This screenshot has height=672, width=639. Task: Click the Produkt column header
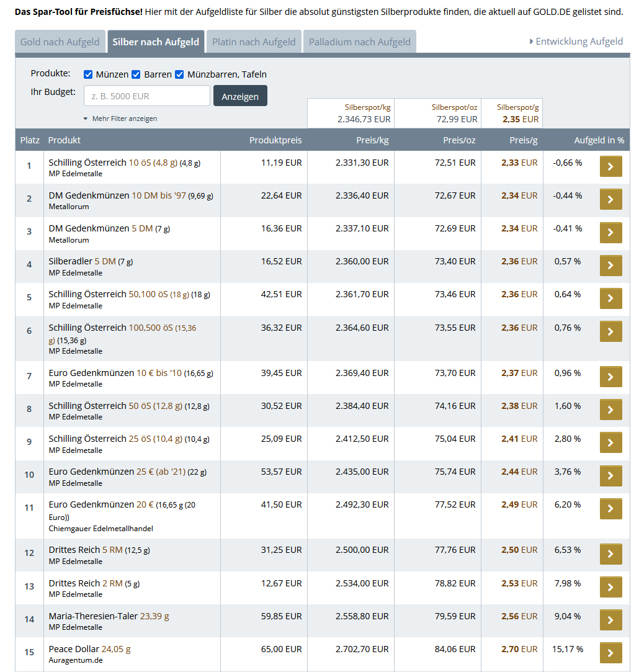(x=65, y=140)
